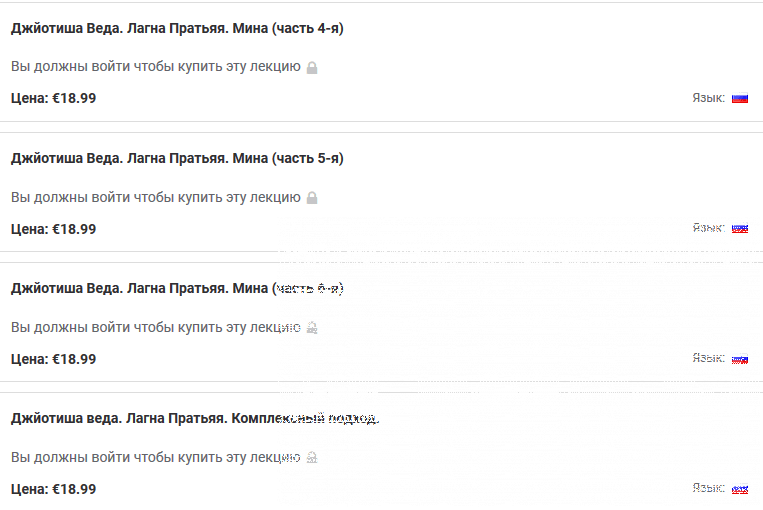The width and height of the screenshot is (763, 510).
Task: Click the lock icon for Мина часть 5-я
Action: [x=312, y=198]
